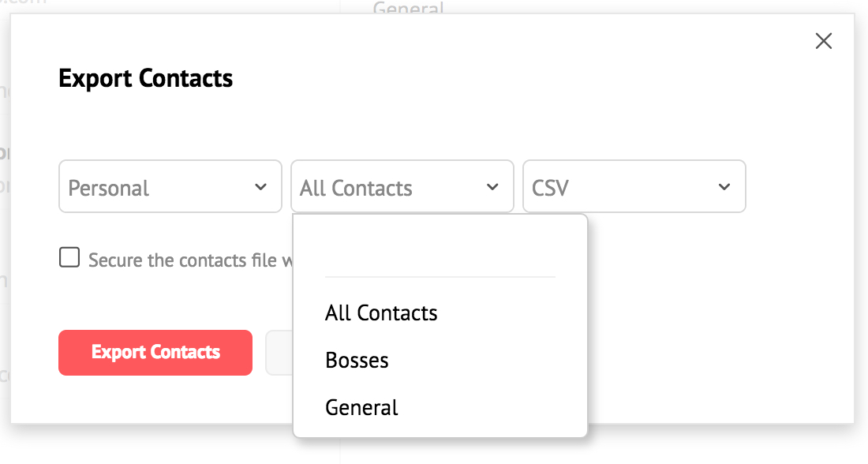
Task: Click the word "Personal" in the first dropdown
Action: click(x=109, y=188)
